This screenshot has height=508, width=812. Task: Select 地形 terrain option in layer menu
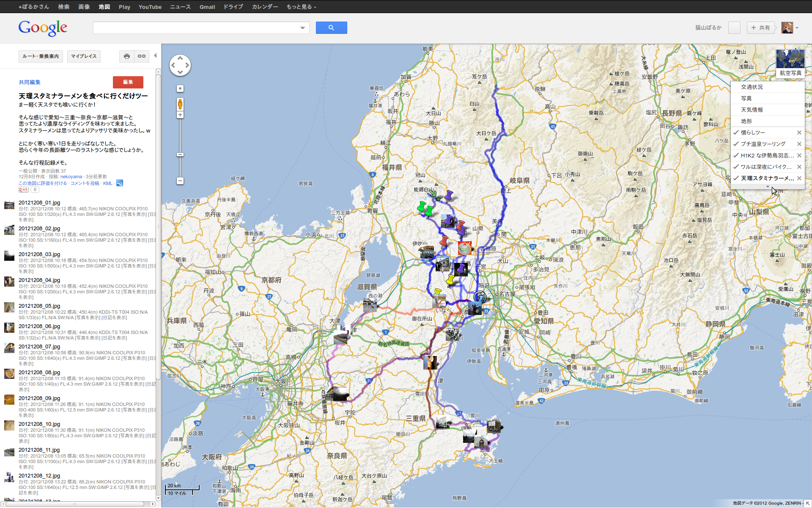coord(746,121)
